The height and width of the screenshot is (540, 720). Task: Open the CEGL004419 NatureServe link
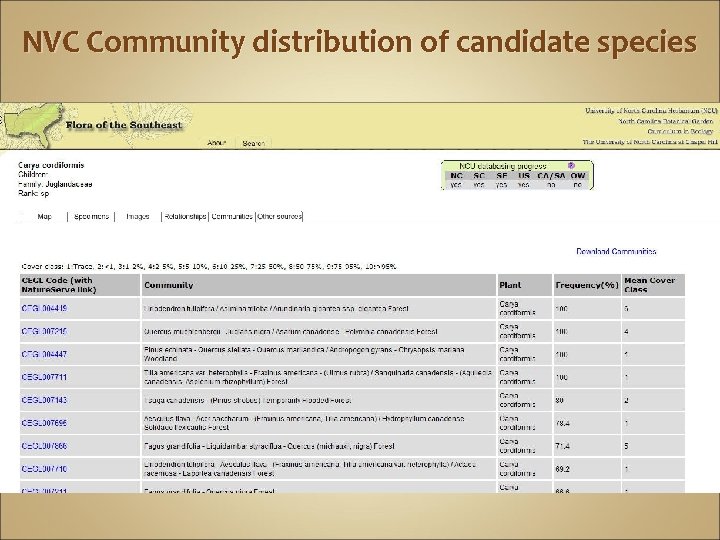click(x=44, y=308)
